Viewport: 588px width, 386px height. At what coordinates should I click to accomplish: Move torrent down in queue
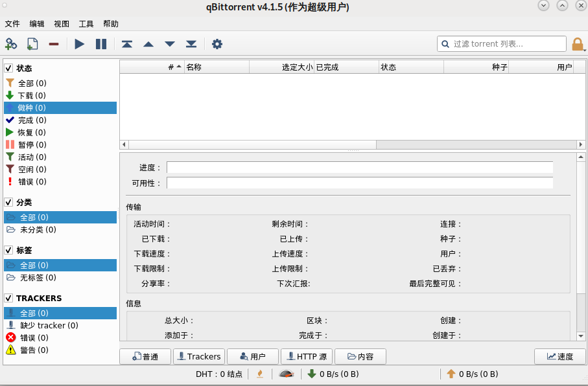click(x=170, y=44)
